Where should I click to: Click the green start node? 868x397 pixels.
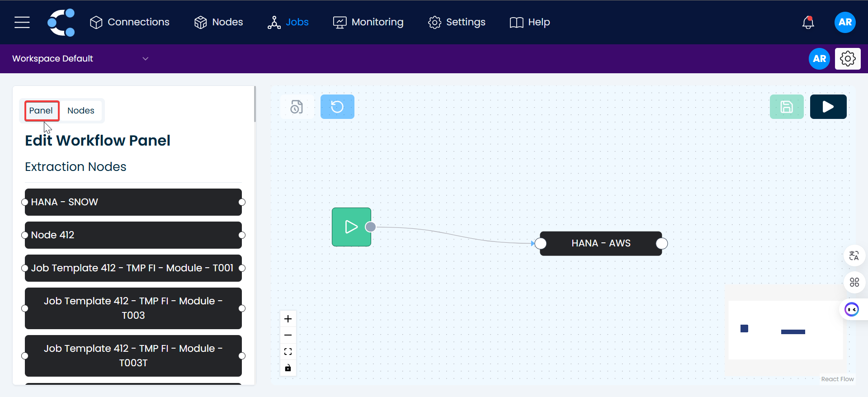click(351, 227)
